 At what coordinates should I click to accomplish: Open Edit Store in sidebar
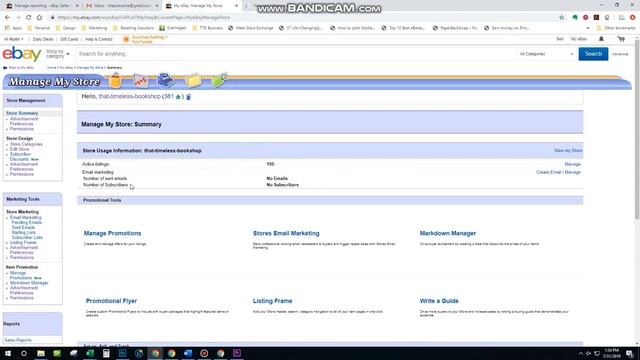tap(20, 149)
